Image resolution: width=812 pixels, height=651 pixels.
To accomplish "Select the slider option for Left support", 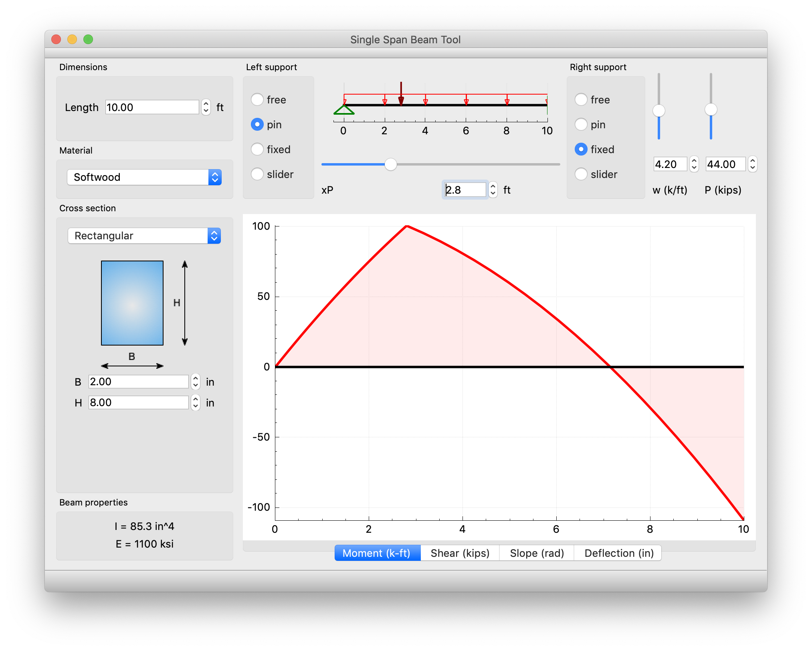I will pyautogui.click(x=257, y=174).
